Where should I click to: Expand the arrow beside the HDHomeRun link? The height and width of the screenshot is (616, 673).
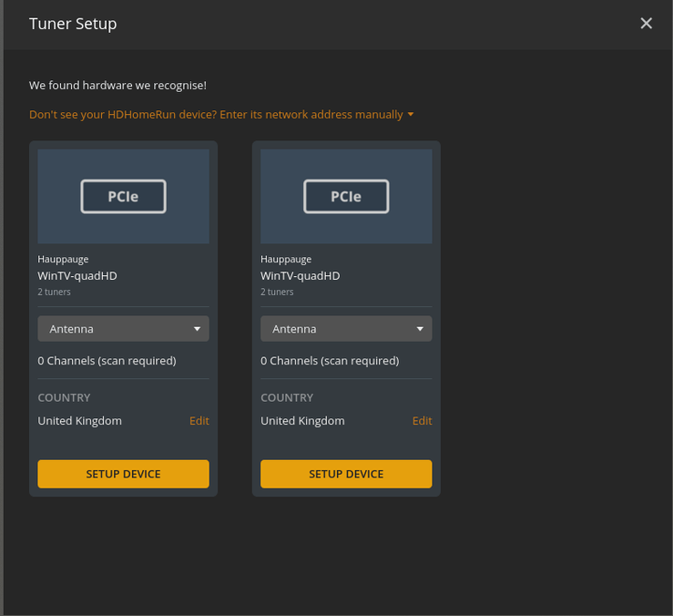pyautogui.click(x=411, y=115)
